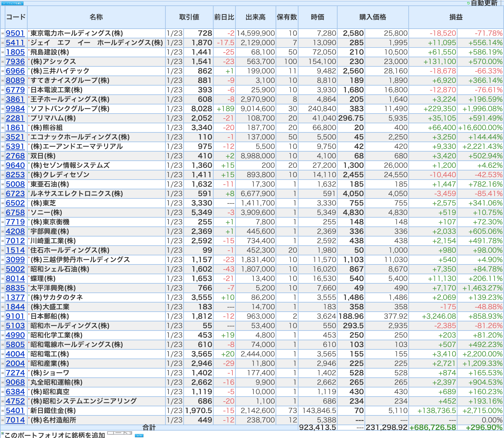This screenshot has height=438, width=504.
Task: Click the row icon left of code 6758
Action: [x=3, y=213]
